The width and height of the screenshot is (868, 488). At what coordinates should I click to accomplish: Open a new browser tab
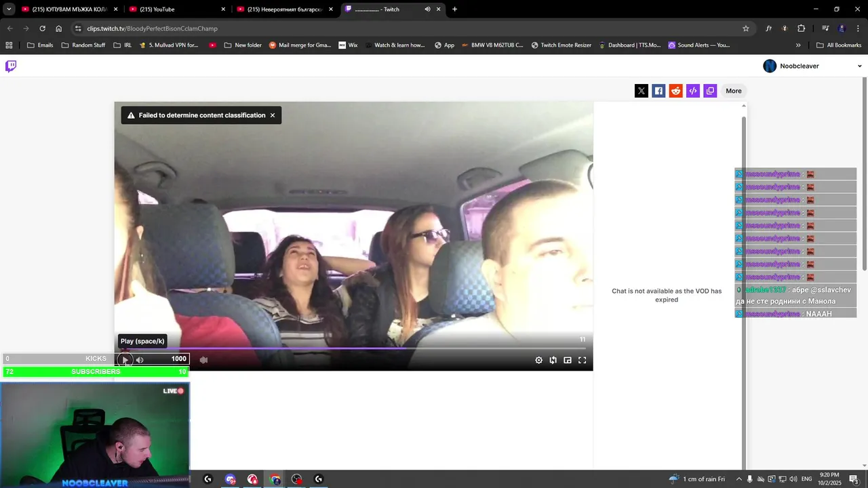pos(454,9)
